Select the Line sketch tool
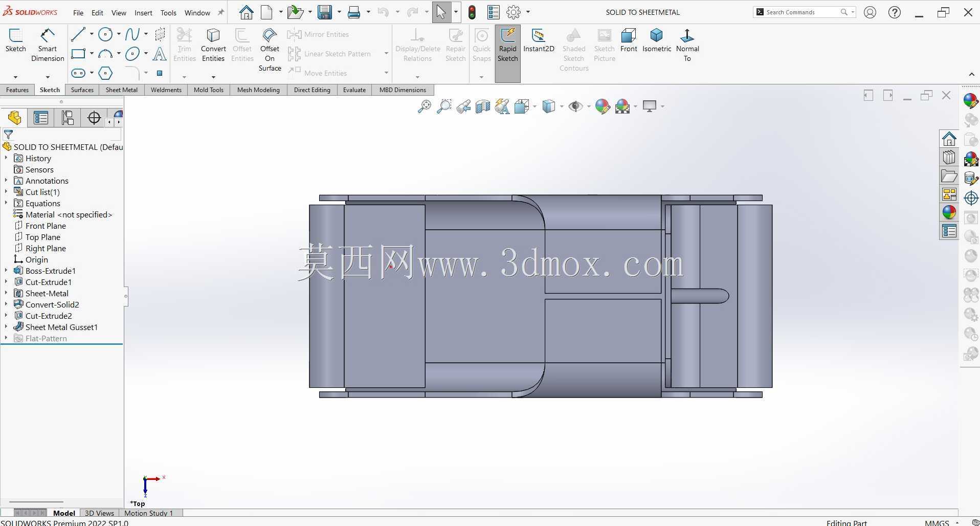 point(78,34)
